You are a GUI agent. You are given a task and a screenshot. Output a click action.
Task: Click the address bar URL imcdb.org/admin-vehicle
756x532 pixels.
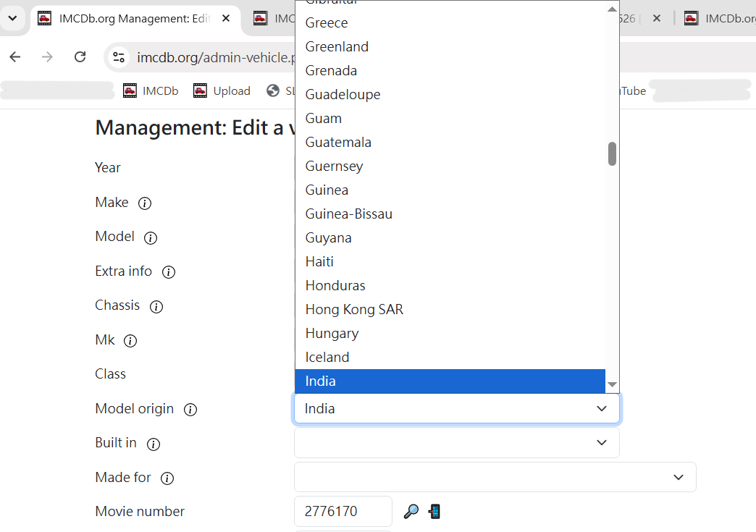pos(216,58)
